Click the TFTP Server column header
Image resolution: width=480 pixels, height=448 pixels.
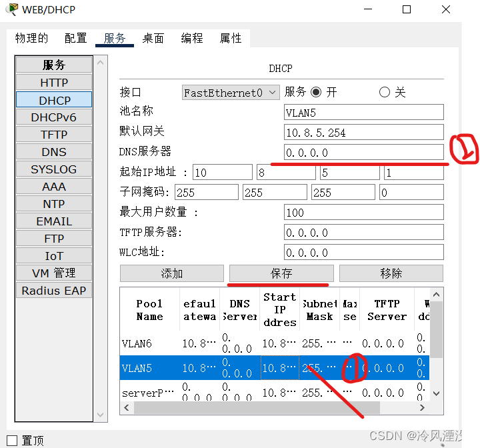coord(387,309)
